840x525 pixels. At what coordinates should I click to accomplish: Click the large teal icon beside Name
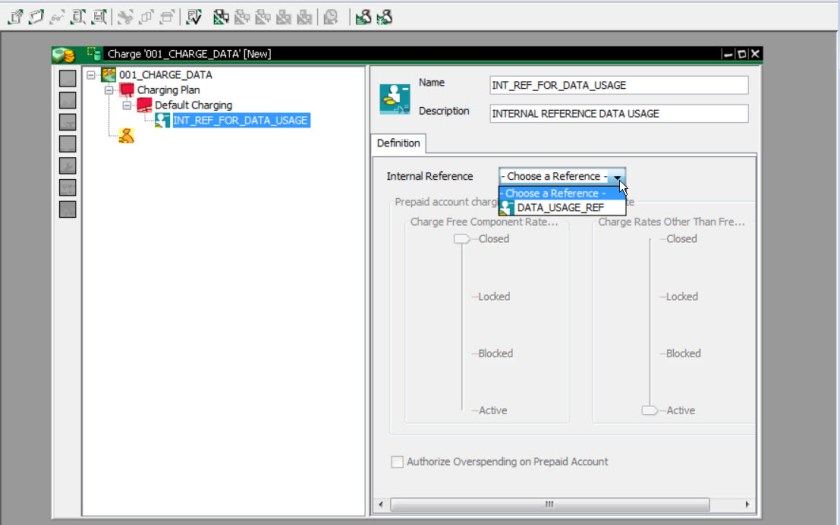[395, 99]
